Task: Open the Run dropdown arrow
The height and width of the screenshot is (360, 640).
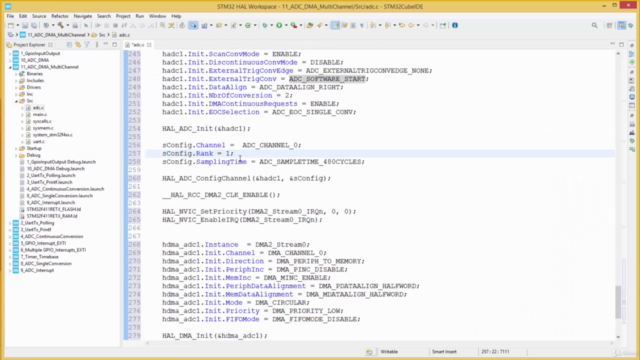Action: click(286, 25)
